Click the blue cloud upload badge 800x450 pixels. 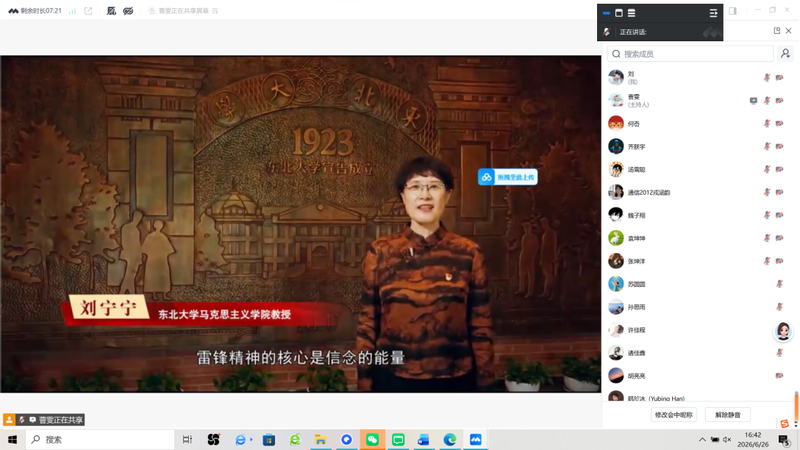pos(508,177)
